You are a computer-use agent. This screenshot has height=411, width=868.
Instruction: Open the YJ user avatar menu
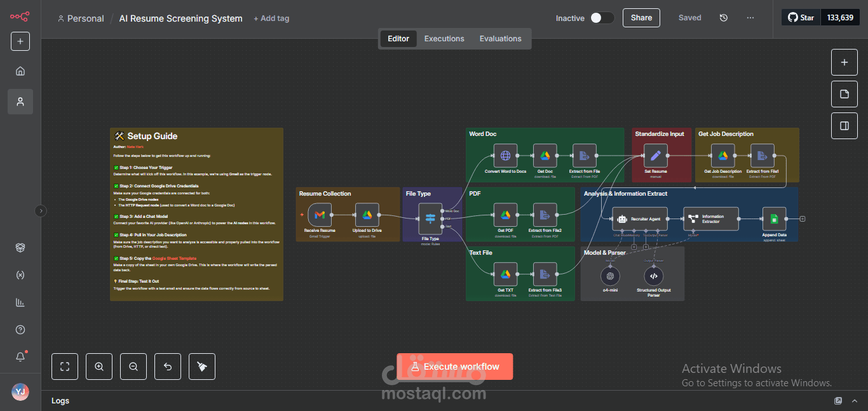pyautogui.click(x=20, y=392)
